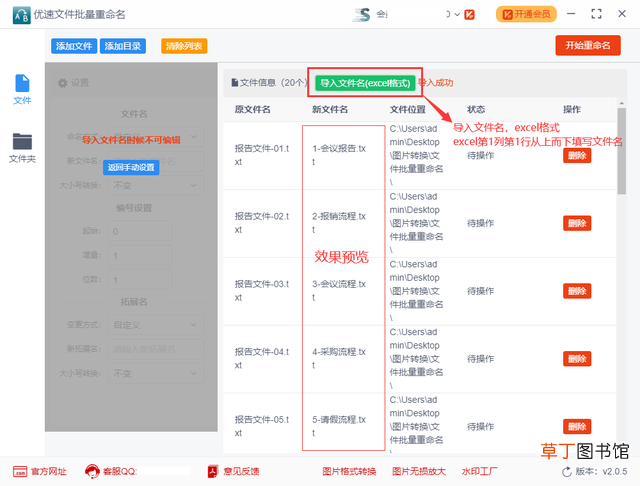Image resolution: width=640 pixels, height=486 pixels.
Task: Open 意见反馈 feedback icon
Action: tap(212, 471)
